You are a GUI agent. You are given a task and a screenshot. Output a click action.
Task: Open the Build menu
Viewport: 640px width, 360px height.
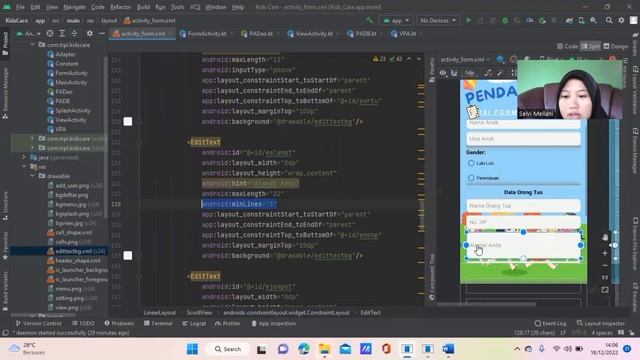coord(143,7)
